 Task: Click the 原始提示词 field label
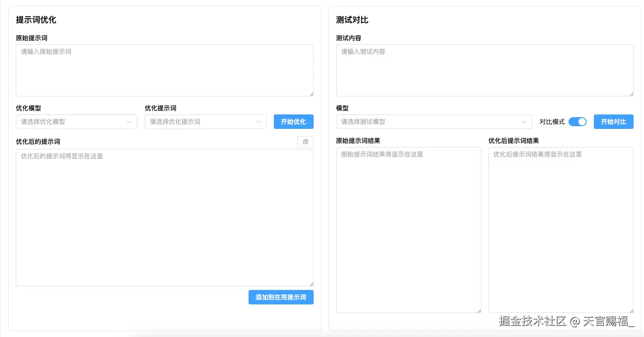[x=32, y=38]
